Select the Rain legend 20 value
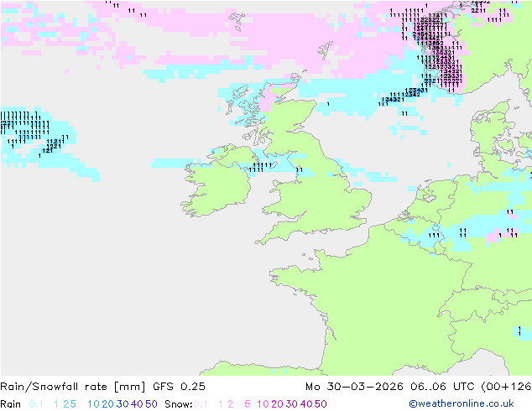This screenshot has height=411, width=532. point(107,404)
